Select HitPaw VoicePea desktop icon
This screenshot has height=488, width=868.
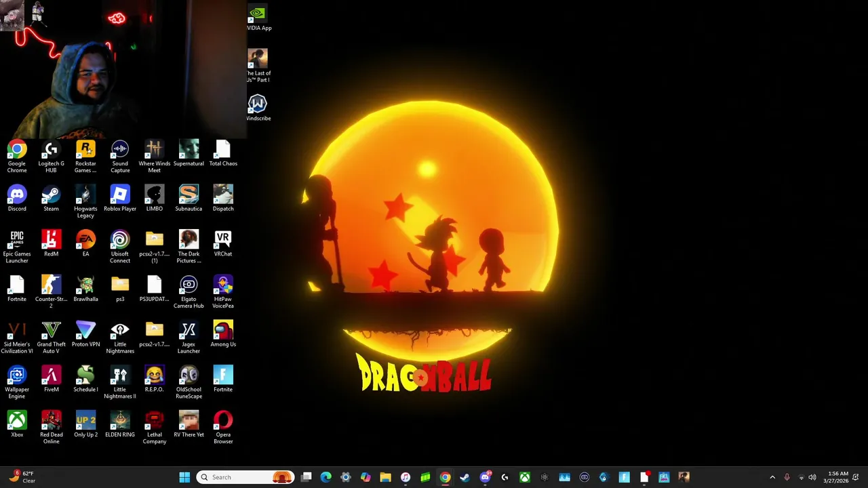223,292
